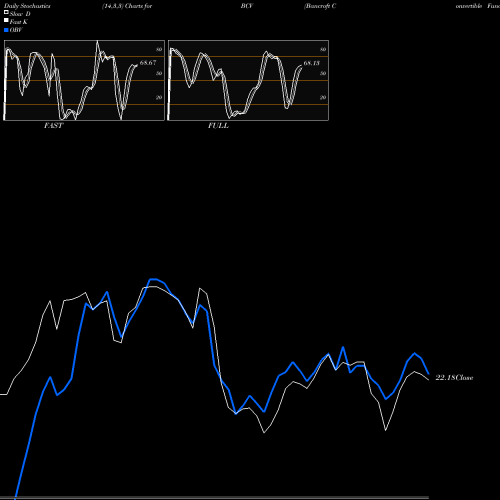500x500 pixels.
Task: Select the 'Slow D' legend label
Action: (20, 14)
